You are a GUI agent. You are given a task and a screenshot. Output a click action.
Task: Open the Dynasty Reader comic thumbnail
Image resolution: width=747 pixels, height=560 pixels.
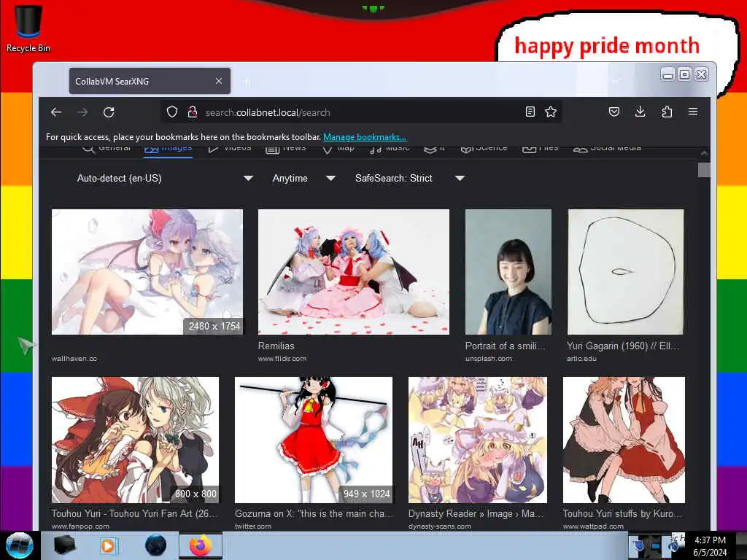pos(478,440)
